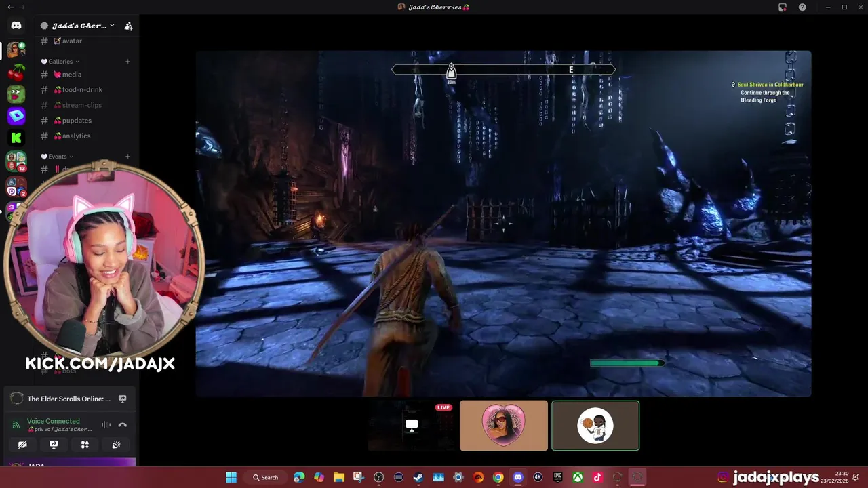Open server folder with 13 notifications

coord(16,161)
